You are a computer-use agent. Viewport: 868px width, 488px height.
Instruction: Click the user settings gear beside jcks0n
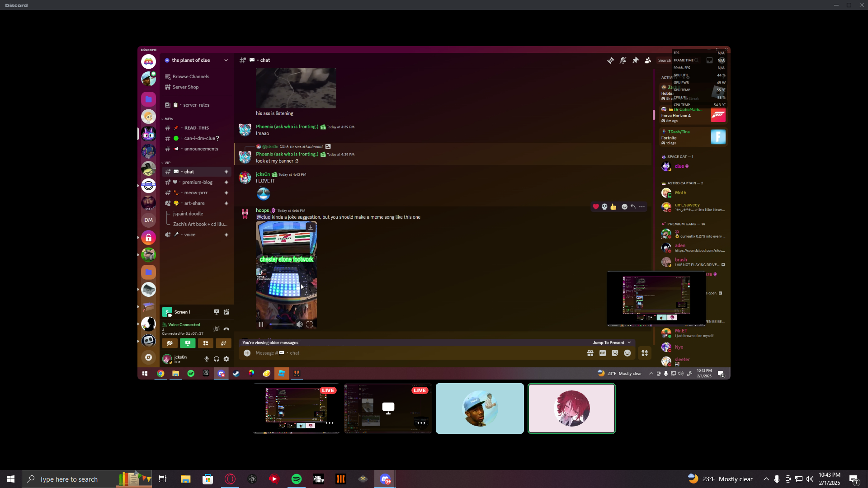point(226,359)
